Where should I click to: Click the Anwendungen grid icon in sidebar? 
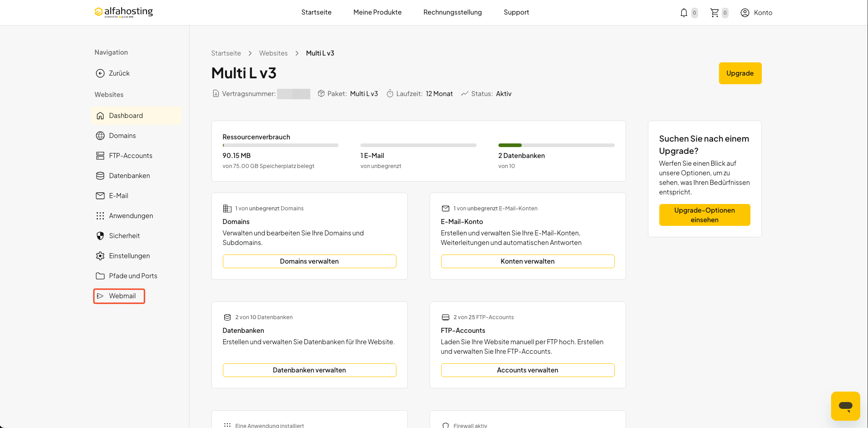(100, 216)
